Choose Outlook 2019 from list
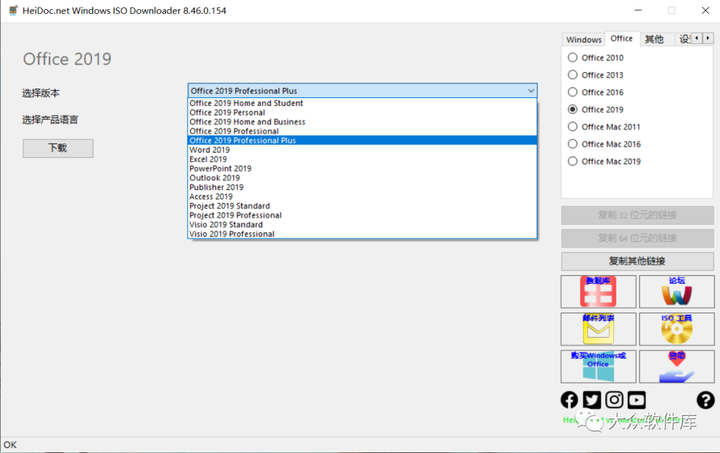 click(x=362, y=178)
